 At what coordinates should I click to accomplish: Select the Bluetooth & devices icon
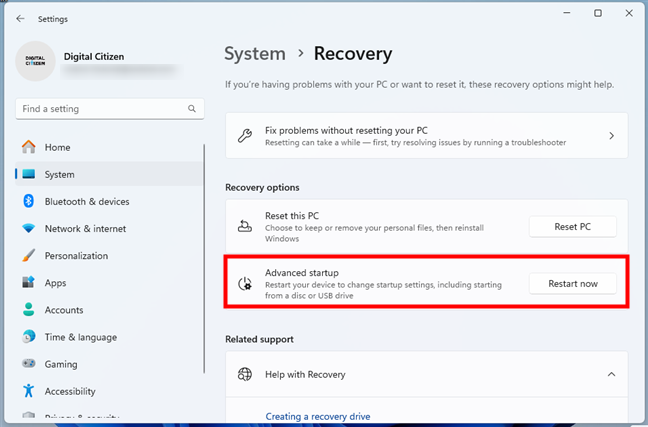[x=28, y=201]
